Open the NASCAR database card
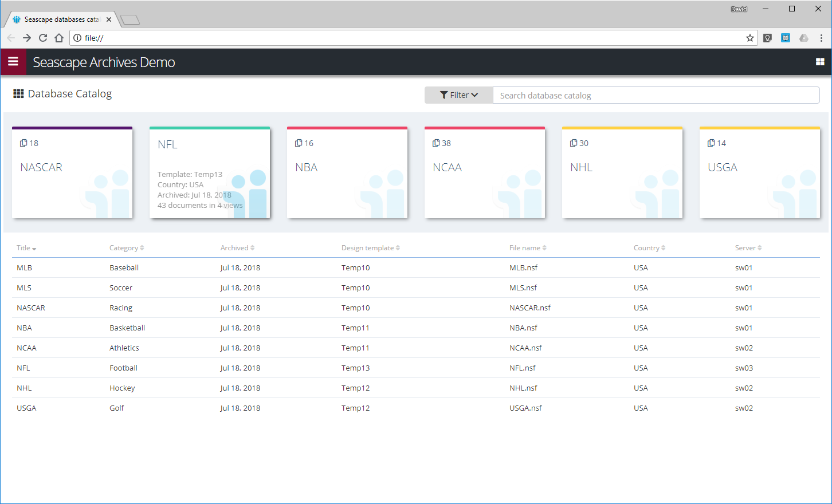The width and height of the screenshot is (832, 504). pyautogui.click(x=72, y=172)
